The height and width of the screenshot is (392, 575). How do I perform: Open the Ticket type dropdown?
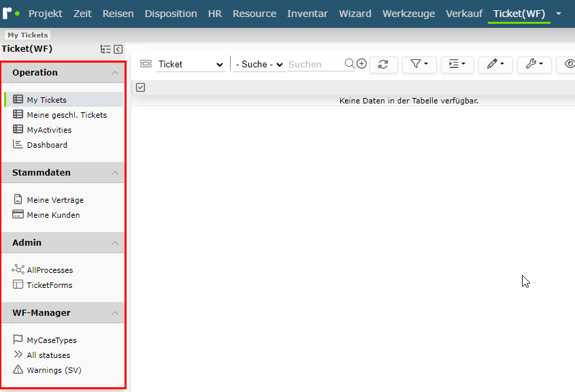191,64
